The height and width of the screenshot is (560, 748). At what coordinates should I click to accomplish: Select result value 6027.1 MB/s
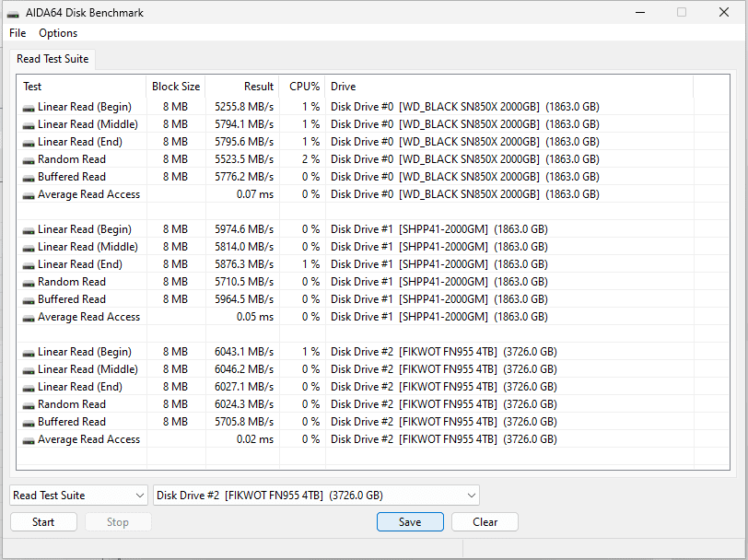[x=244, y=387]
